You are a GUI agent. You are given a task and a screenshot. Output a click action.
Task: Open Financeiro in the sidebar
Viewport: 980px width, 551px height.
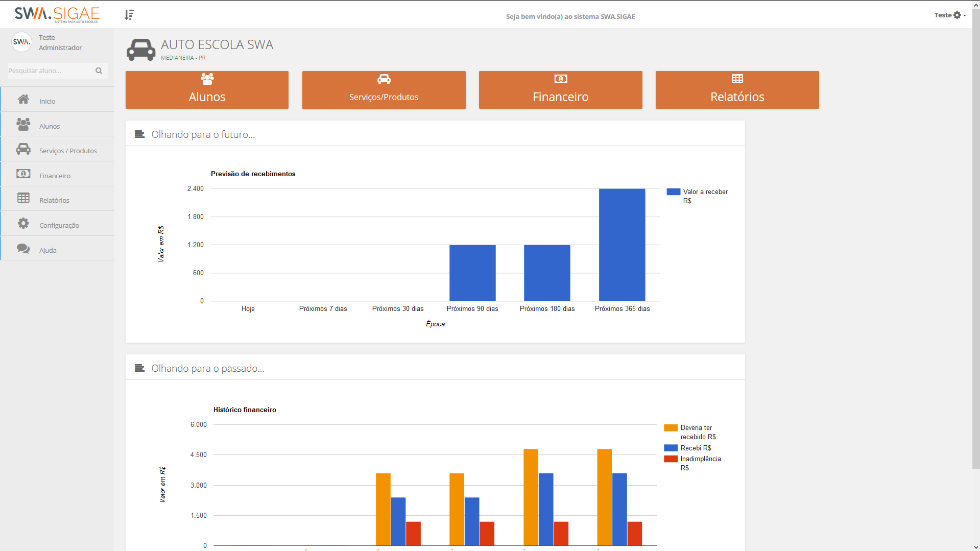point(57,174)
